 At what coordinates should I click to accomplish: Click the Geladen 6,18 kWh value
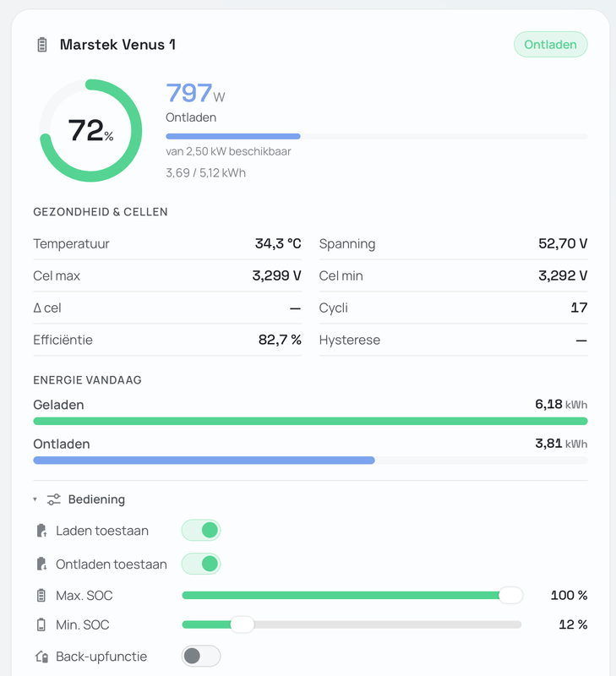[561, 405]
